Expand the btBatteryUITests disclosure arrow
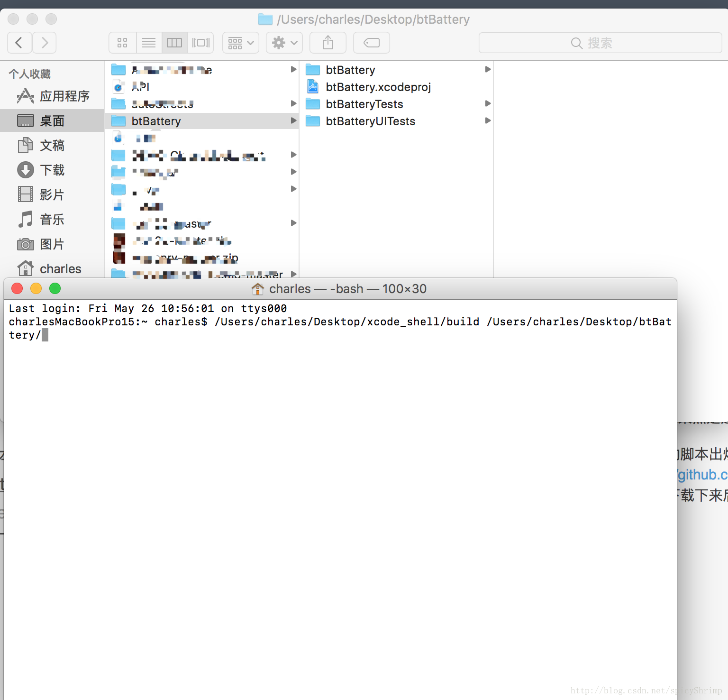This screenshot has width=728, height=700. click(488, 121)
